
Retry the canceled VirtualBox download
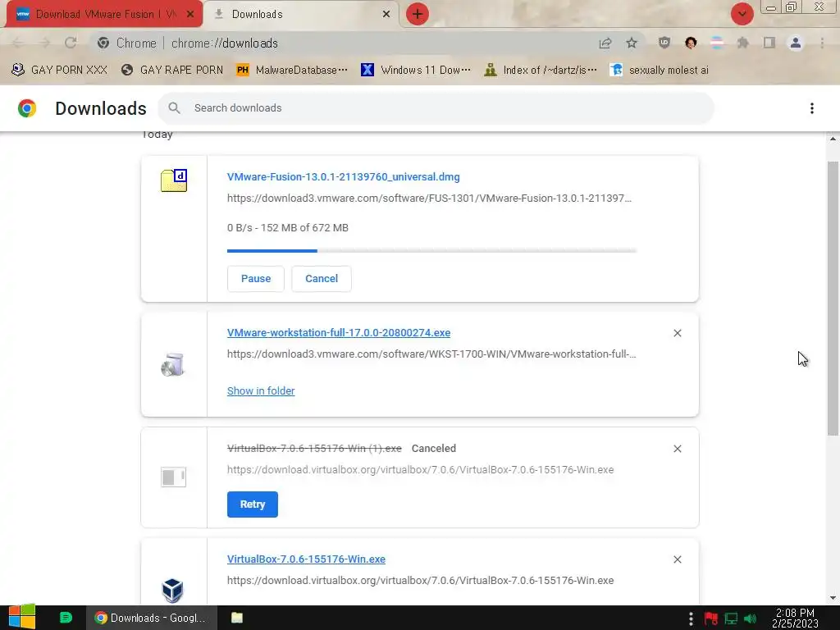pyautogui.click(x=253, y=504)
